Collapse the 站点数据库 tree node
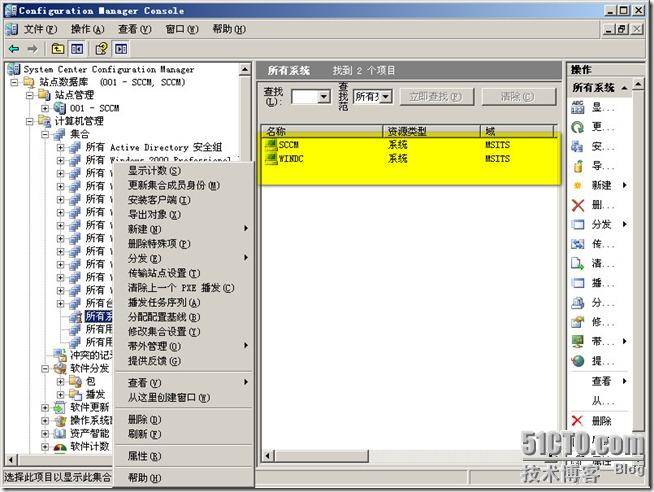 click(x=14, y=82)
